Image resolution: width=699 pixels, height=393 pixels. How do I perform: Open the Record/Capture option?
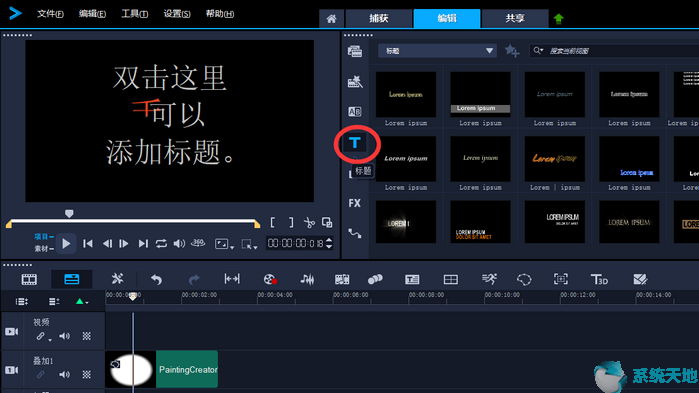[x=270, y=279]
